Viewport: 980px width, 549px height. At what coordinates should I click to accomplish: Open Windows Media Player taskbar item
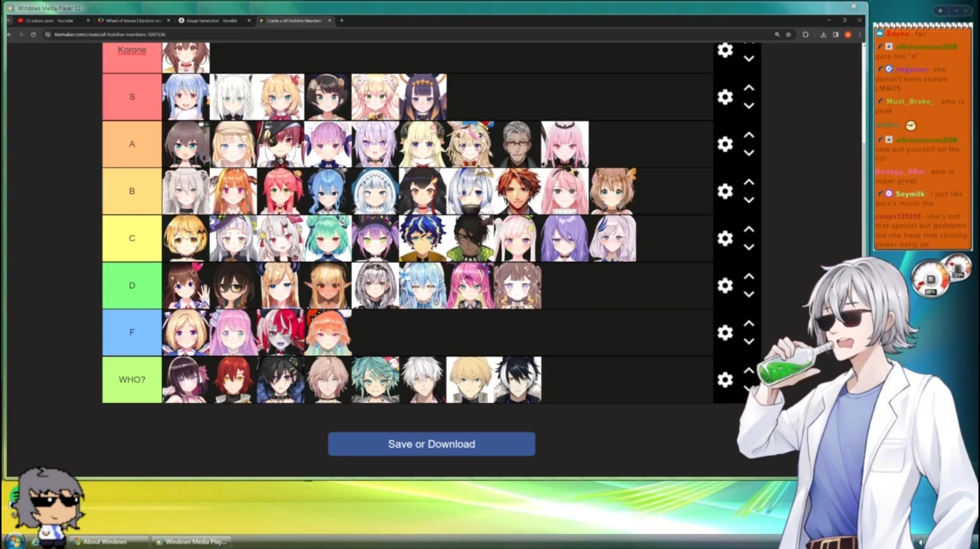(191, 542)
